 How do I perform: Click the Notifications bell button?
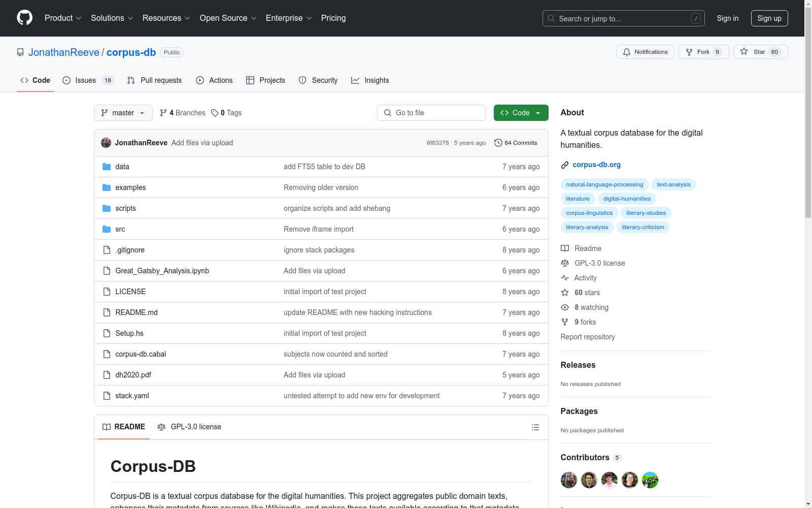(645, 52)
